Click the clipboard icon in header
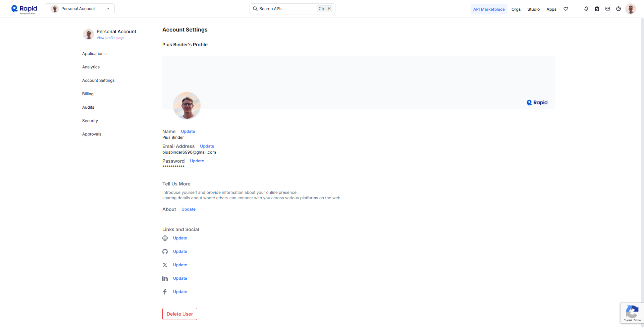 pos(597,9)
